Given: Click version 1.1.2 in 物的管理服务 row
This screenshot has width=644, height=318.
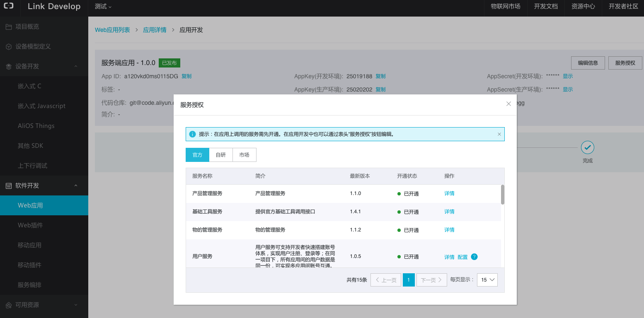Looking at the screenshot, I should [x=355, y=230].
